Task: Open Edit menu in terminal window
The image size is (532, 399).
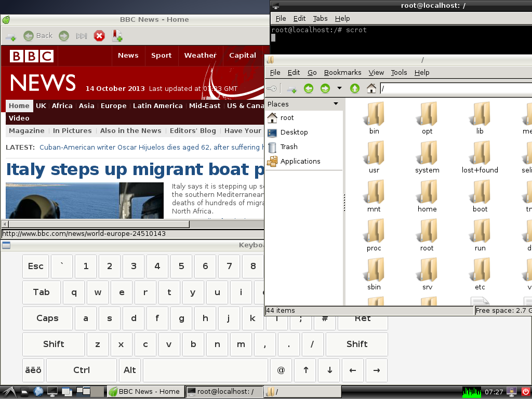Action: pos(299,18)
